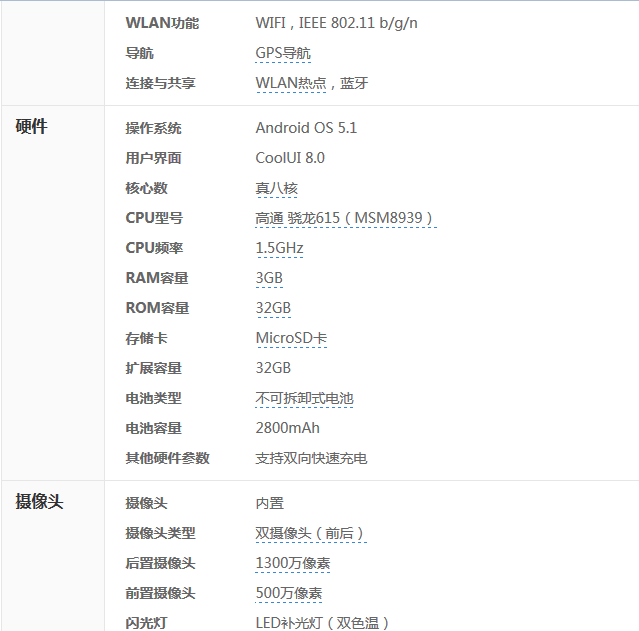The height and width of the screenshot is (631, 639).
Task: Select the LED补光灯（双色温）value
Action: point(322,623)
